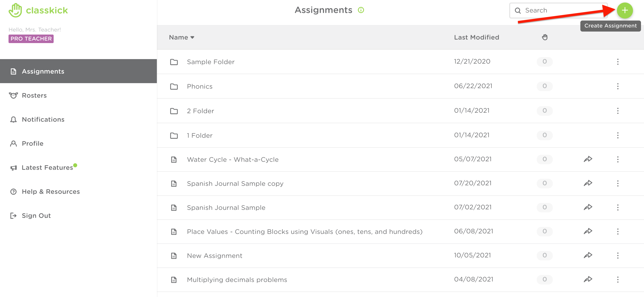
Task: Toggle share icon for Spanish Journal Sample
Action: point(589,207)
